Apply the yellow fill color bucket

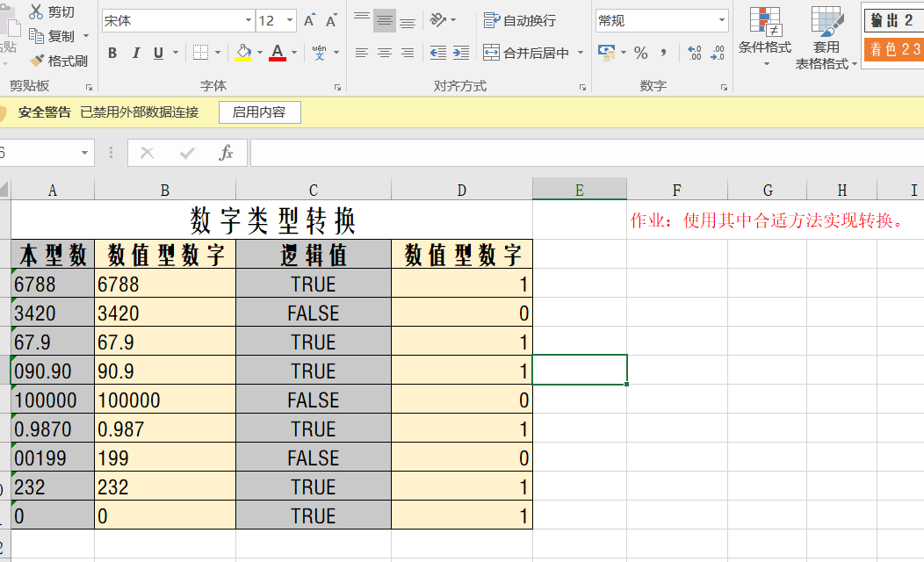pos(243,53)
